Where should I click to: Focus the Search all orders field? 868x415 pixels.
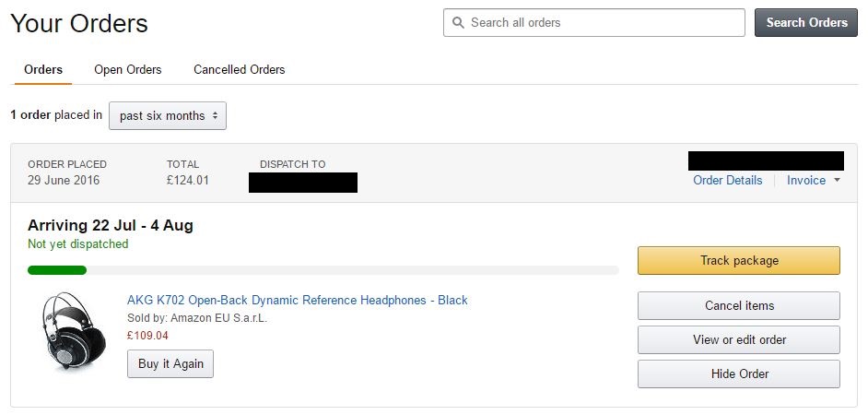point(604,22)
